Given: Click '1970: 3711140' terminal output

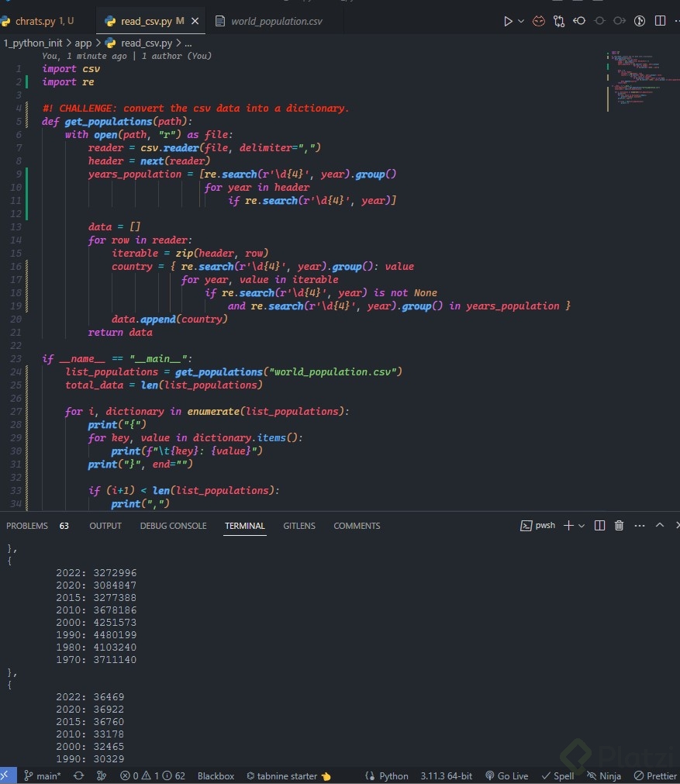Looking at the screenshot, I should [x=96, y=660].
